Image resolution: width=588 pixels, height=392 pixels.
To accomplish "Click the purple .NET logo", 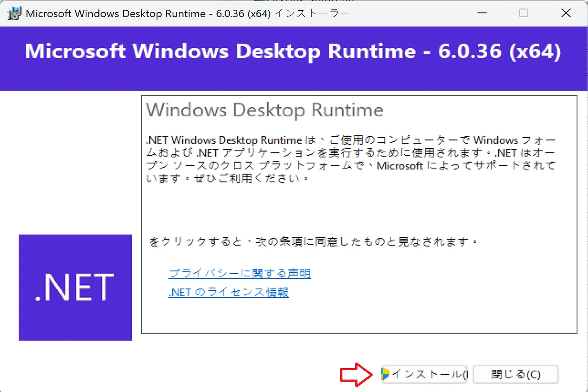I will [75, 287].
